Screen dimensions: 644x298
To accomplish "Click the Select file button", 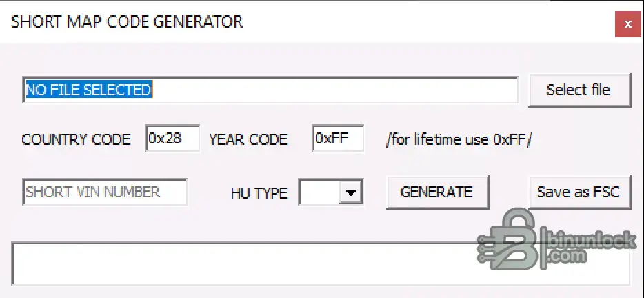I will pyautogui.click(x=579, y=90).
